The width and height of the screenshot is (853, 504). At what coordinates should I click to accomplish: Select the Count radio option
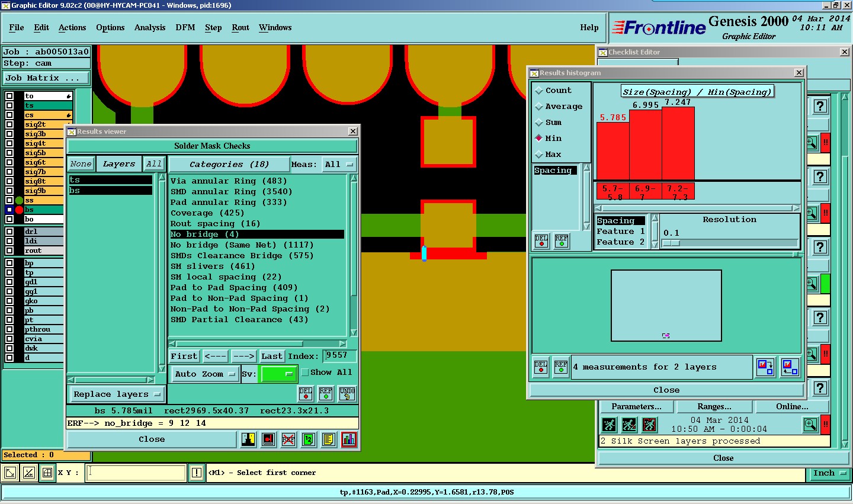pos(539,91)
